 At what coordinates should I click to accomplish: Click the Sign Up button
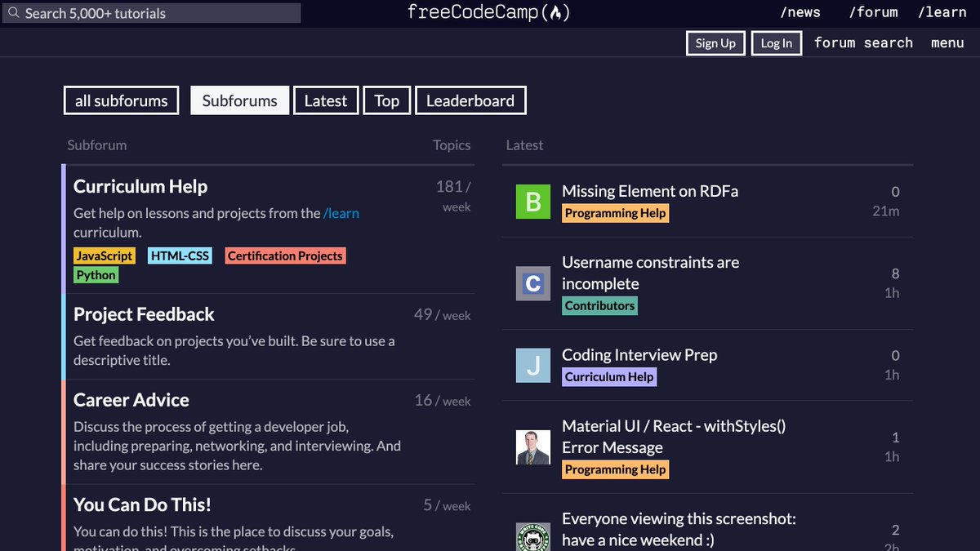click(715, 43)
